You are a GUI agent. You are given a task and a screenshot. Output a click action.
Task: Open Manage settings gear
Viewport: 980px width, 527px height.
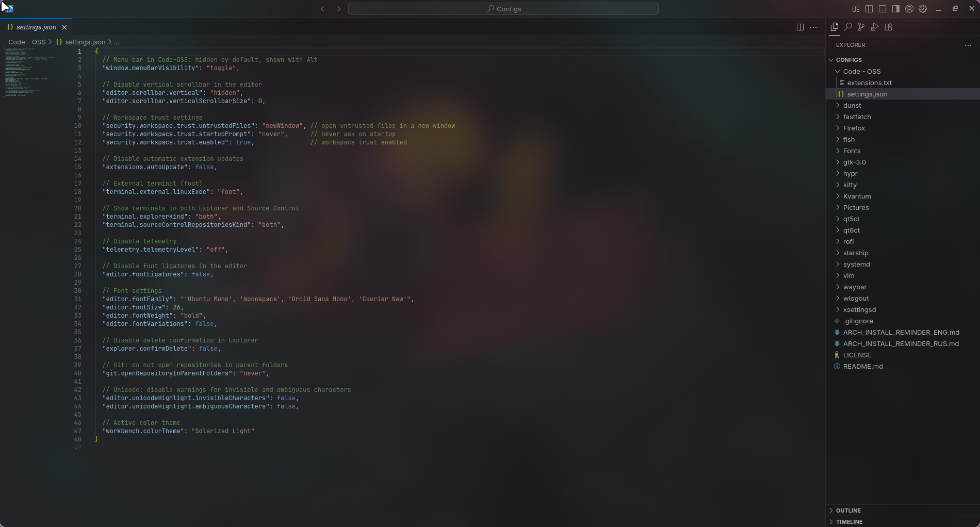(x=923, y=9)
